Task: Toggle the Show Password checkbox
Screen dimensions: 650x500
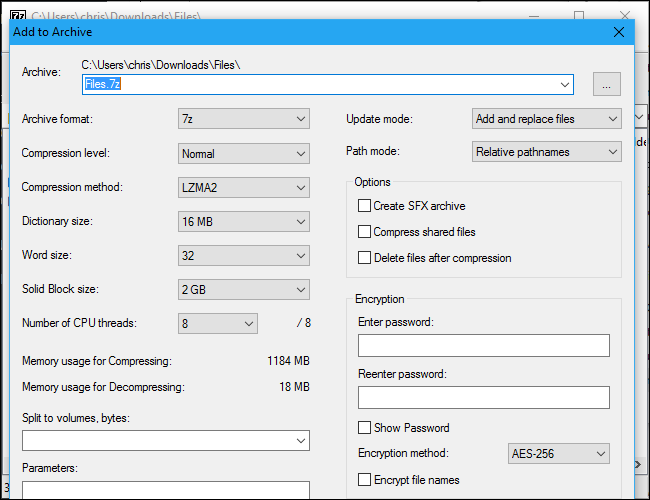Action: 365,428
